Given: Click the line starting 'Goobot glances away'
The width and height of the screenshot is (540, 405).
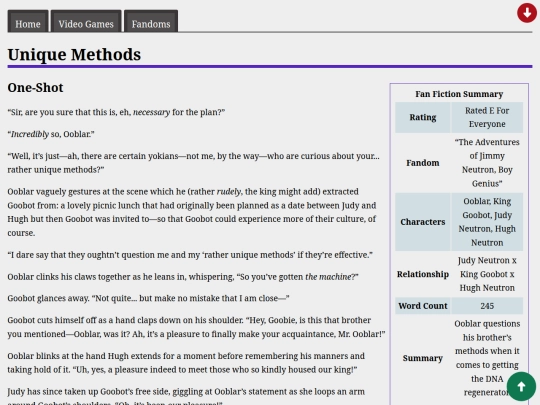Looking at the screenshot, I should (148, 298).
